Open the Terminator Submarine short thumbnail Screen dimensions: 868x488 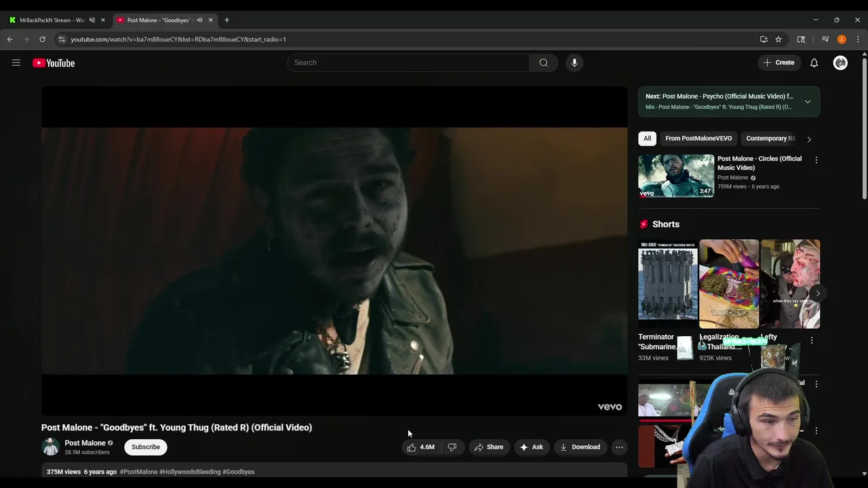(667, 283)
